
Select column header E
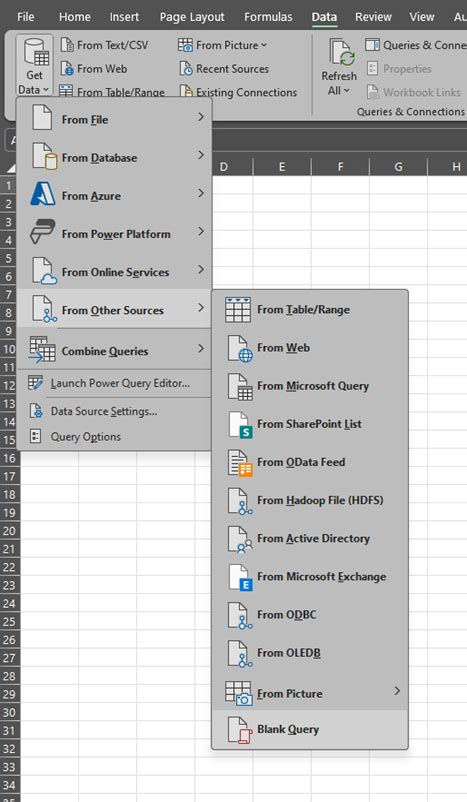pyautogui.click(x=282, y=166)
